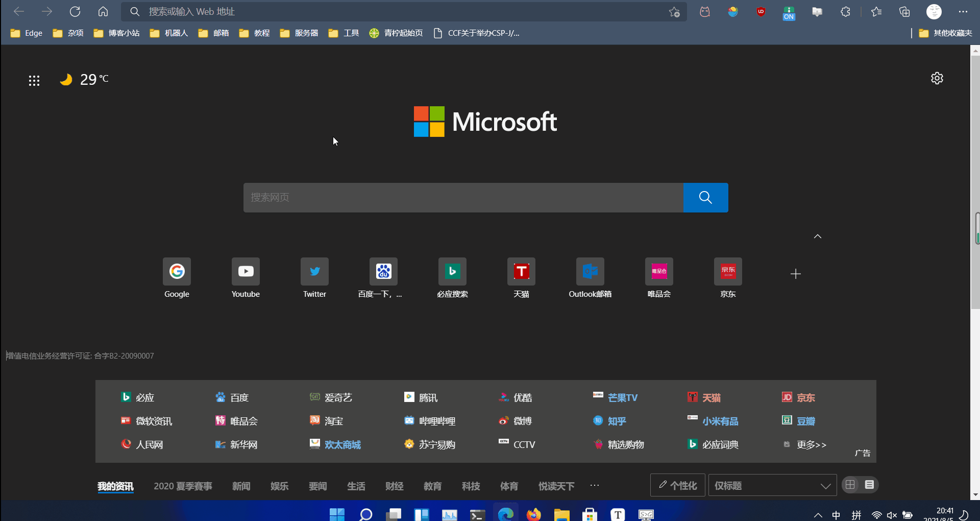
Task: Collapse the quick links section
Action: (x=817, y=236)
